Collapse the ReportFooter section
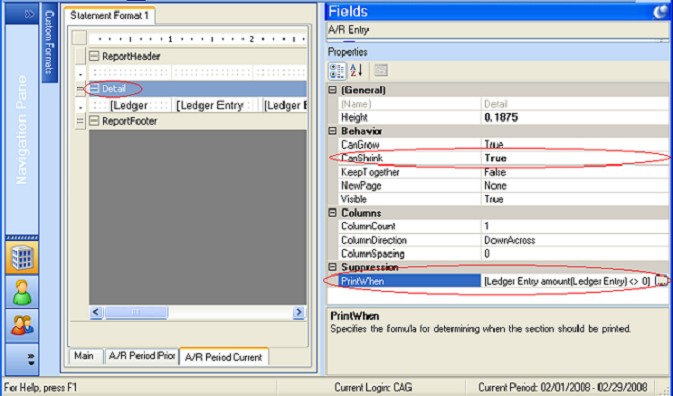673x396 pixels. tap(94, 121)
